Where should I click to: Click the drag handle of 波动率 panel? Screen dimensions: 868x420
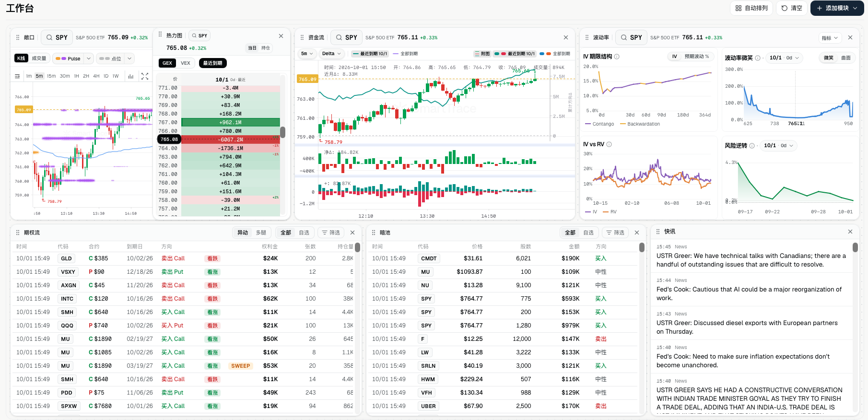(587, 37)
